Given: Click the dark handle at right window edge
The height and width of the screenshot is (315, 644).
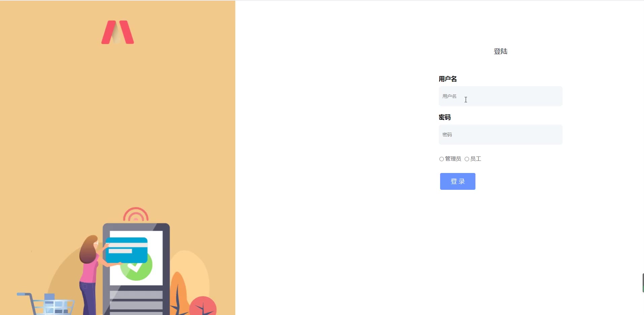Looking at the screenshot, I should [x=643, y=283].
